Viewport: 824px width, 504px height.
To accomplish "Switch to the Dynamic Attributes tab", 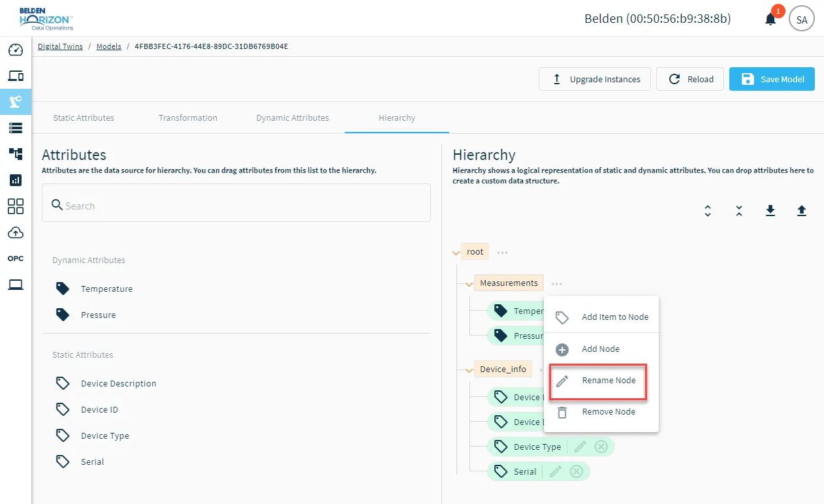I will point(293,118).
